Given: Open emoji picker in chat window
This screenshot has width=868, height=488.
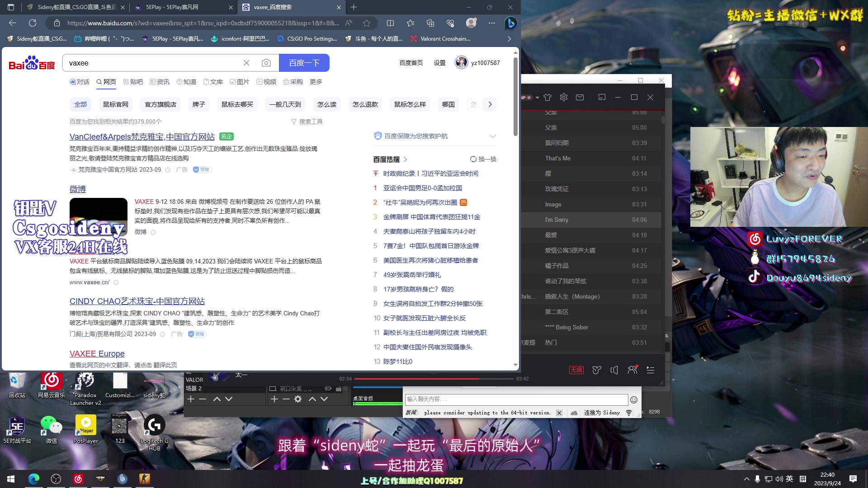Looking at the screenshot, I should click(634, 400).
